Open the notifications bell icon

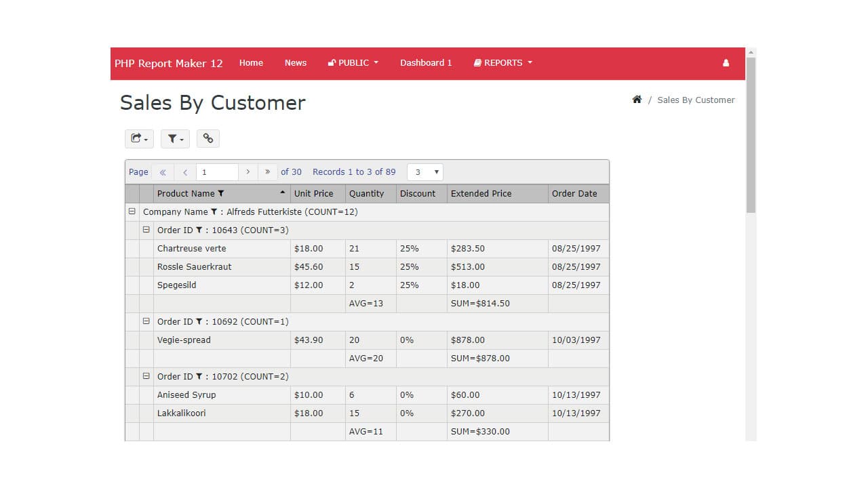[726, 62]
